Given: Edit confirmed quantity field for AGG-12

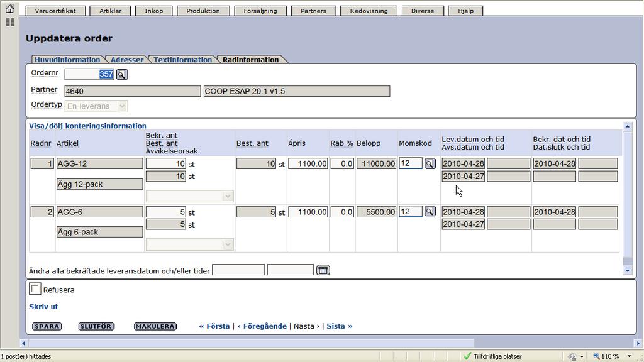Looking at the screenshot, I should pyautogui.click(x=166, y=163).
